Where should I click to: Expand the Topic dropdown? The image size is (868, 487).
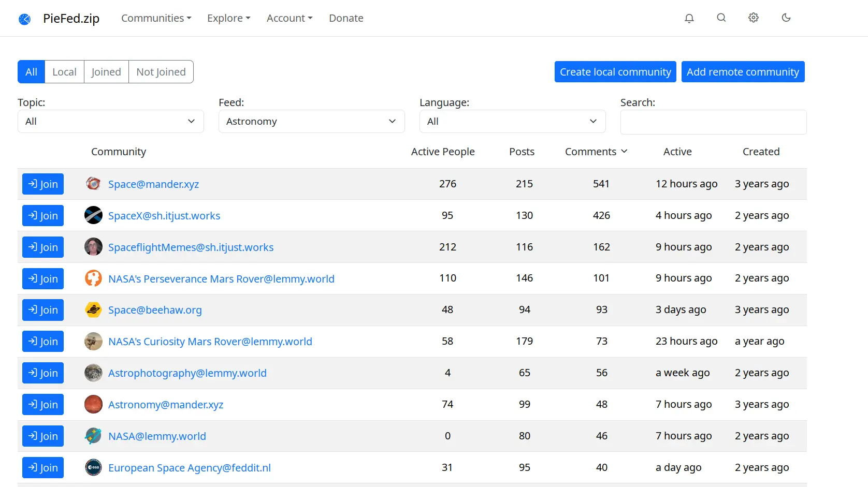110,122
